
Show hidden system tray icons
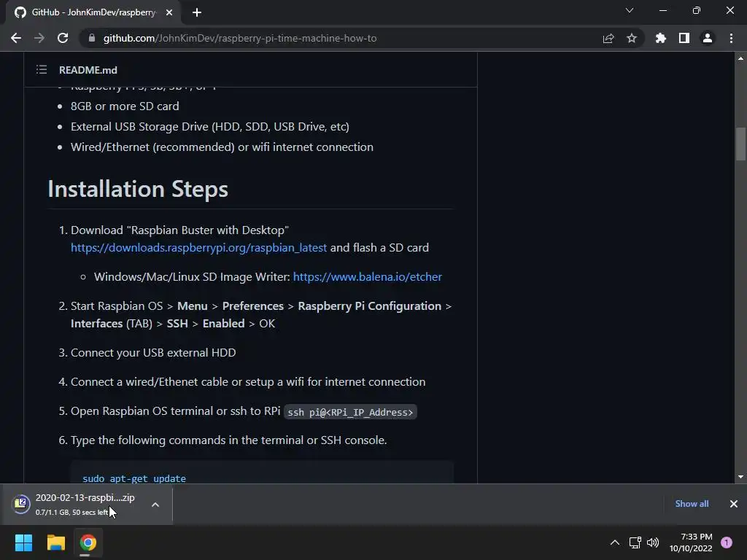click(614, 542)
